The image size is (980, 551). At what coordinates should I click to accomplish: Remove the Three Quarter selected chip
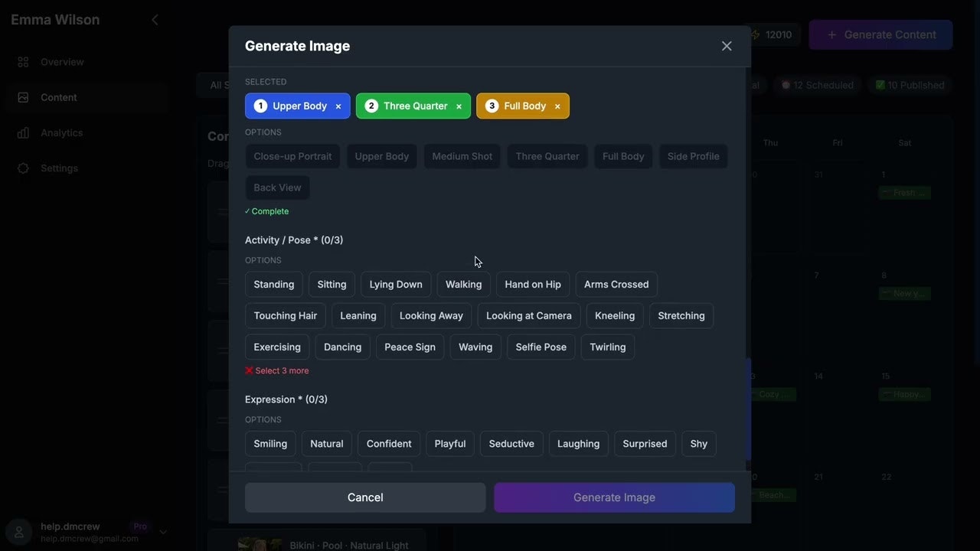click(x=457, y=105)
